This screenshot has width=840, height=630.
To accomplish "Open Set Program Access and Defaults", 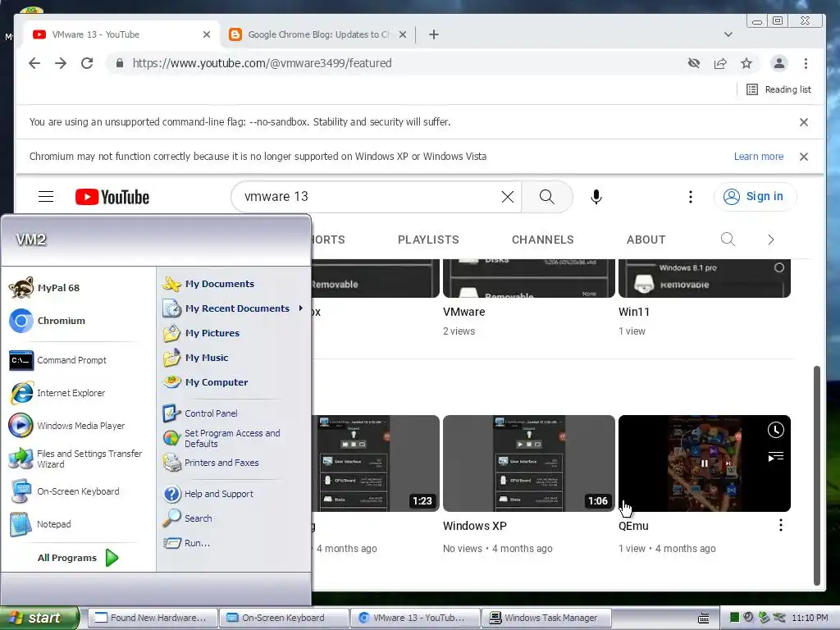I will pos(234,438).
